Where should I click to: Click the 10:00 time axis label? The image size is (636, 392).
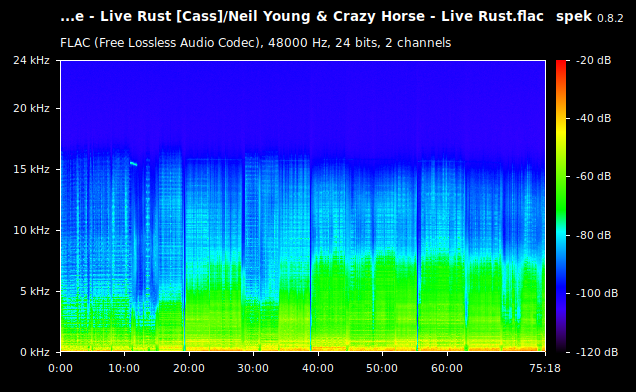[124, 368]
